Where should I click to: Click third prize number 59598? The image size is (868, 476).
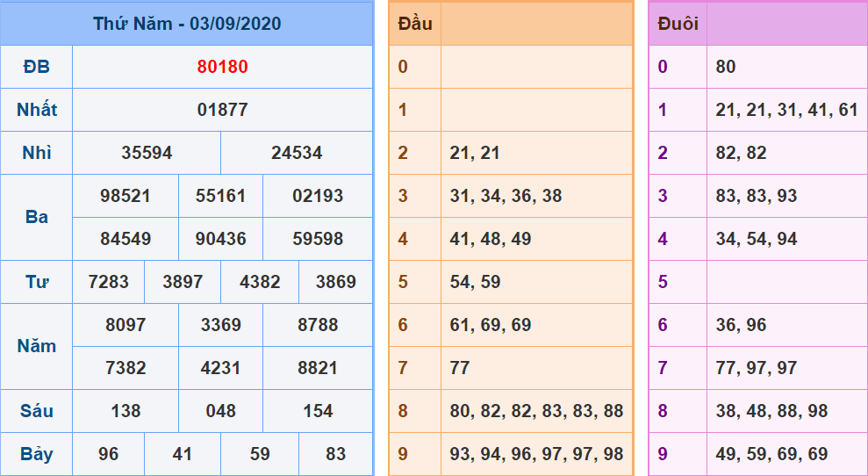(318, 239)
